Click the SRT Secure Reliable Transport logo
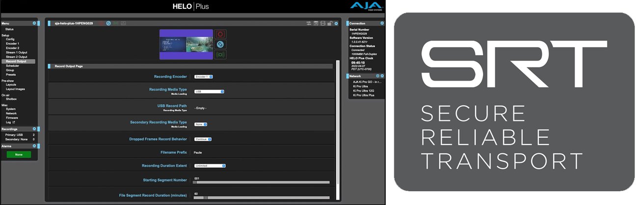 coord(515,102)
